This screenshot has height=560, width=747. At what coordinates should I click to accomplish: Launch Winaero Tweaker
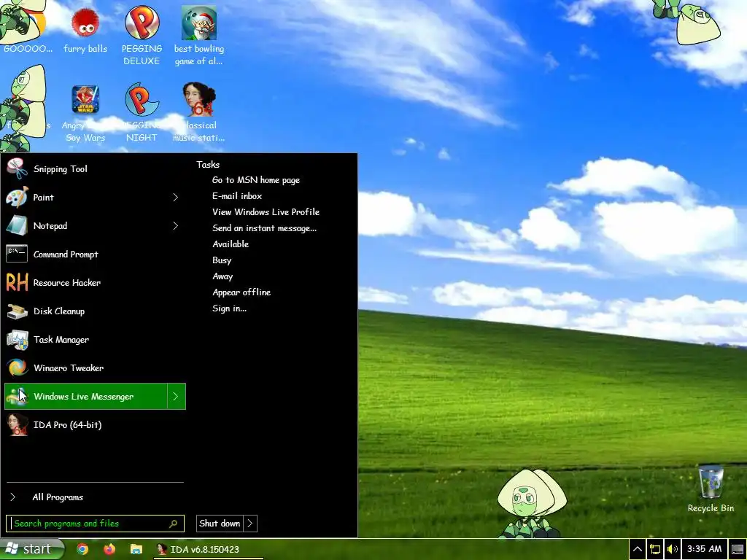[94, 368]
